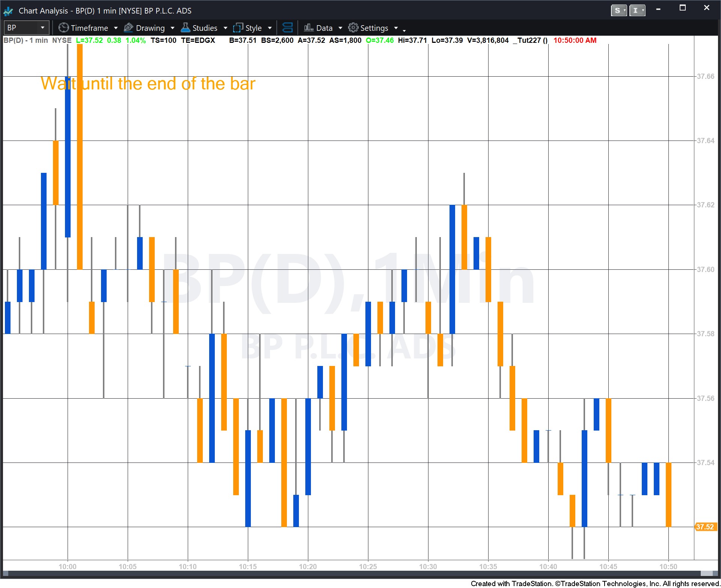
Task: Click the 10:25 time axis label
Action: click(368, 567)
